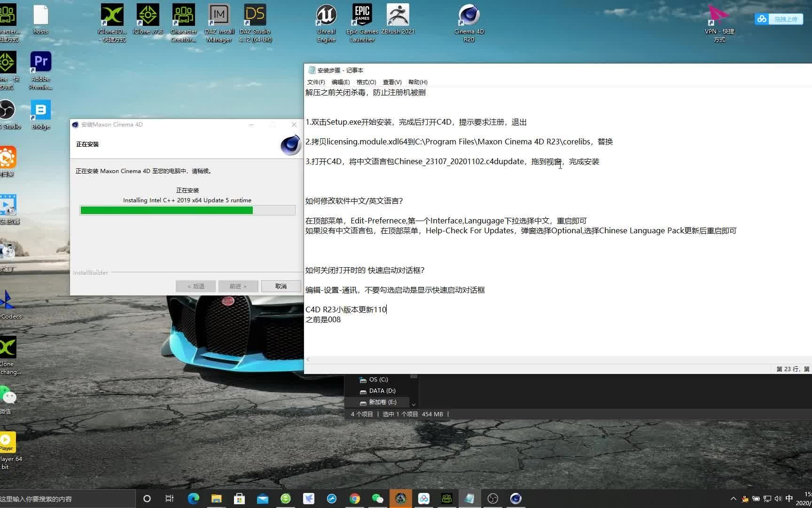Image resolution: width=812 pixels, height=508 pixels.
Task: Open WeChat desktop icon
Action: tap(8, 400)
